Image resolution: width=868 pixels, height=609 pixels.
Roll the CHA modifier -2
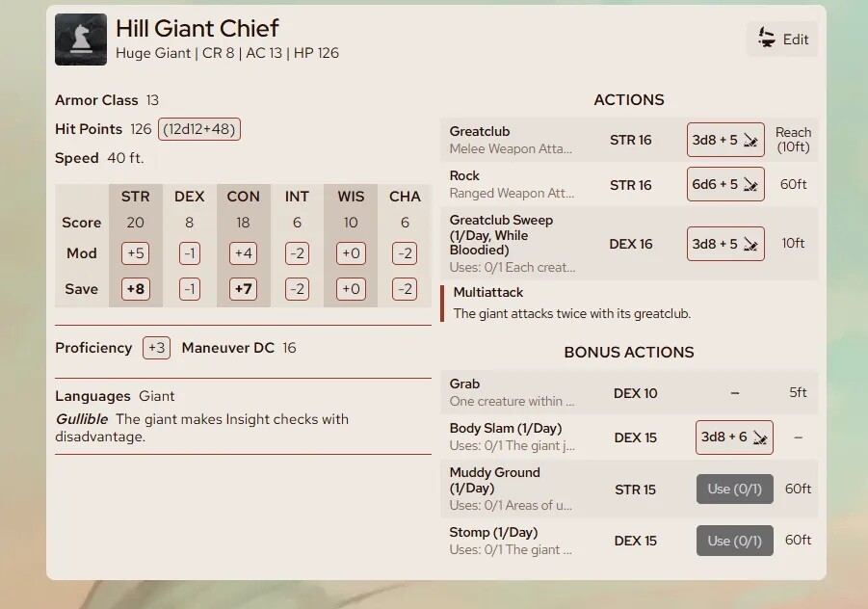coord(405,253)
